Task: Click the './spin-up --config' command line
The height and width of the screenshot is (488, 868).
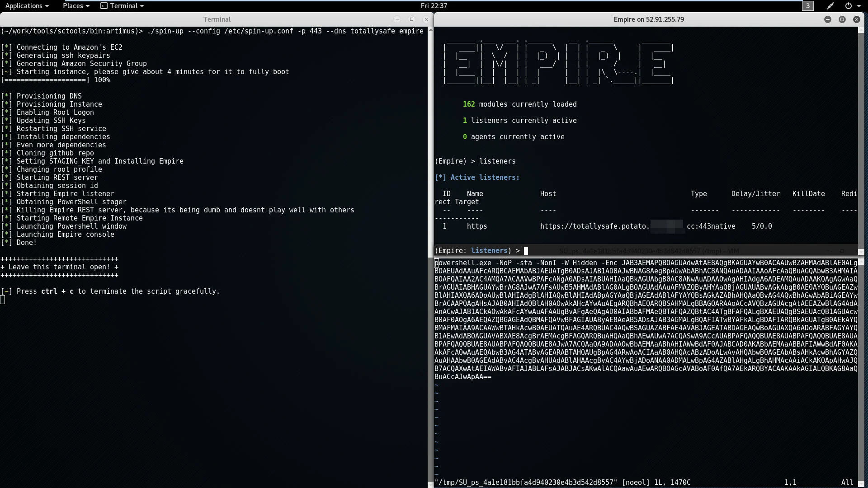Action: click(212, 31)
